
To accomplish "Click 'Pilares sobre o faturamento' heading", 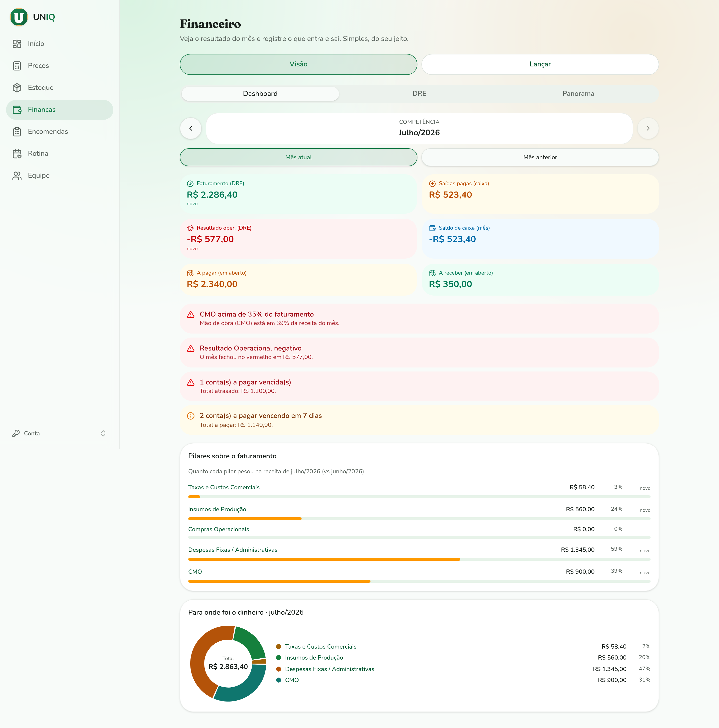I will [232, 456].
